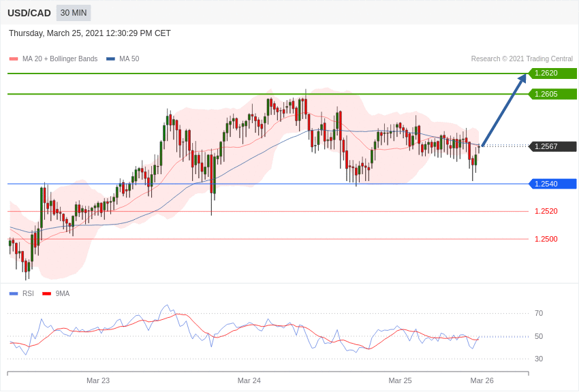Click the RSI legend label
579x392 pixels.
[x=28, y=293]
